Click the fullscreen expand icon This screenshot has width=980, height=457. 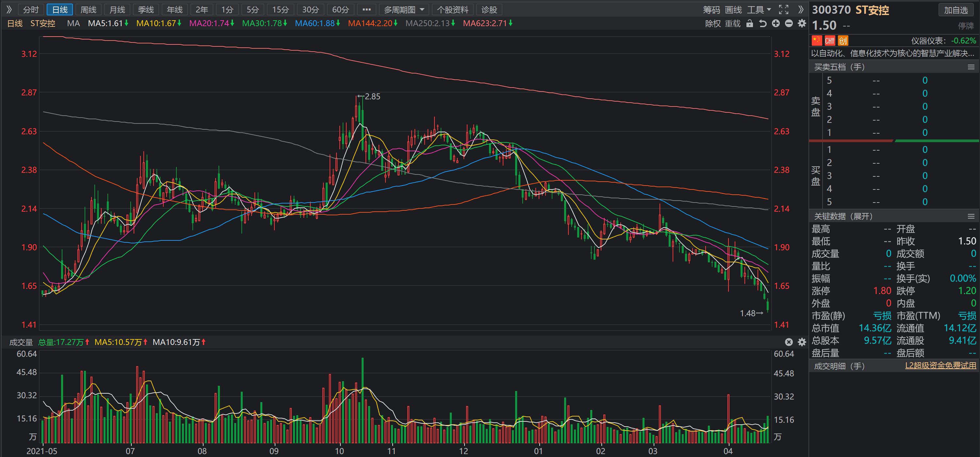[784, 9]
